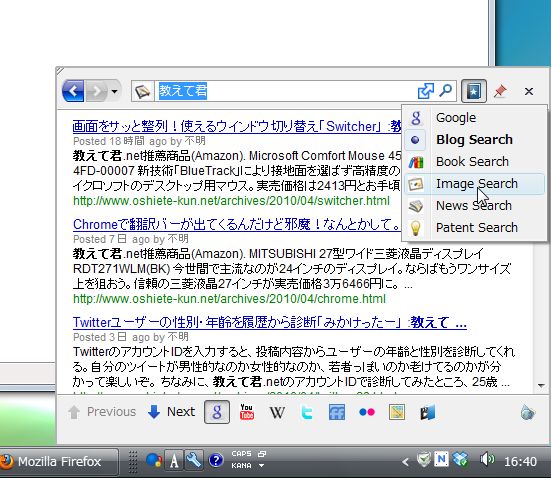551x478 pixels.
Task: Focus the search field containing 教えて君
Action: click(x=286, y=91)
